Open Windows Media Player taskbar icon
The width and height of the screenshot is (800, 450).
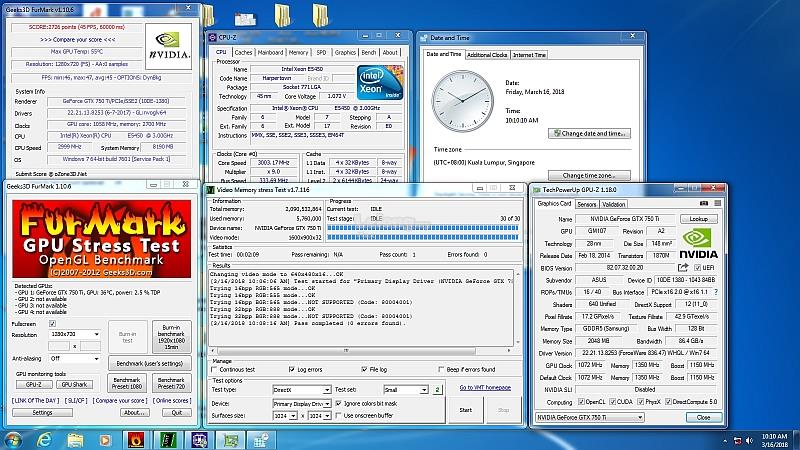point(105,440)
